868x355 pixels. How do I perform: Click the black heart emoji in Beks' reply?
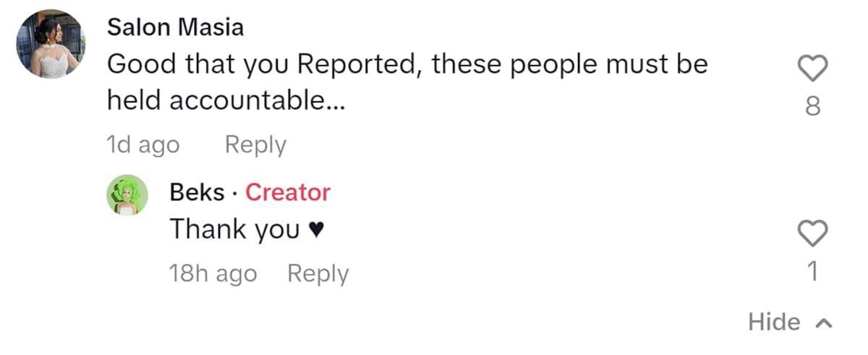point(315,231)
